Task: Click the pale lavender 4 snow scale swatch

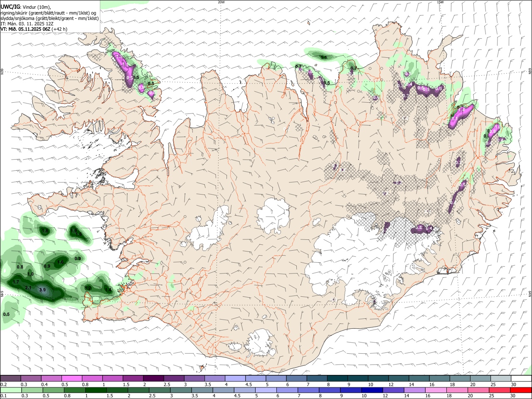Action: (235, 379)
